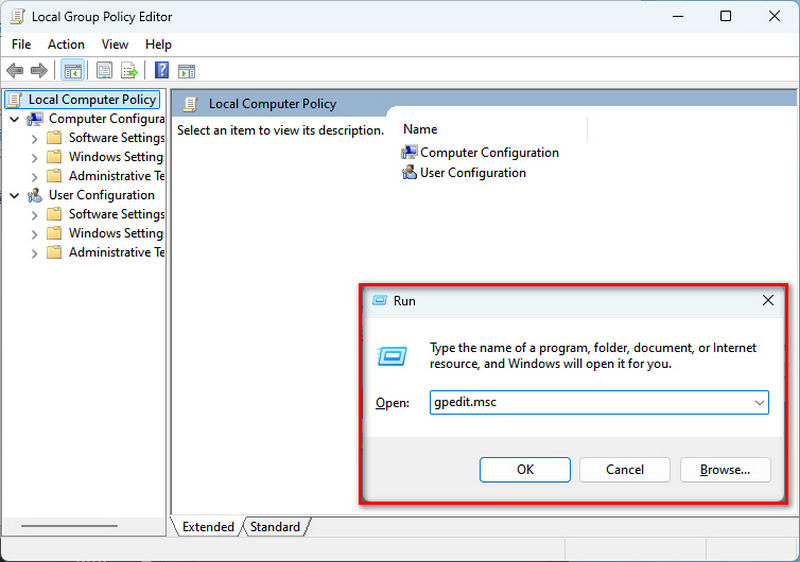Click the tree pane horizontal scrollbar
The height and width of the screenshot is (562, 800).
(x=69, y=526)
